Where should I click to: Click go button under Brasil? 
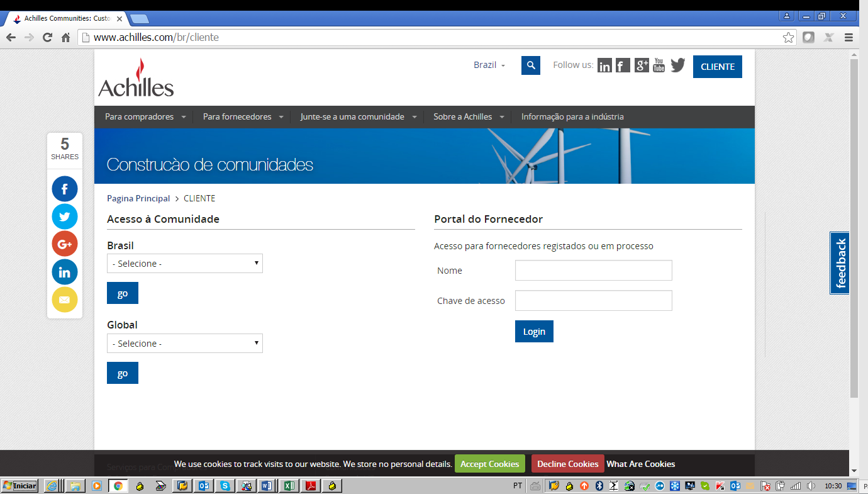[x=123, y=293]
